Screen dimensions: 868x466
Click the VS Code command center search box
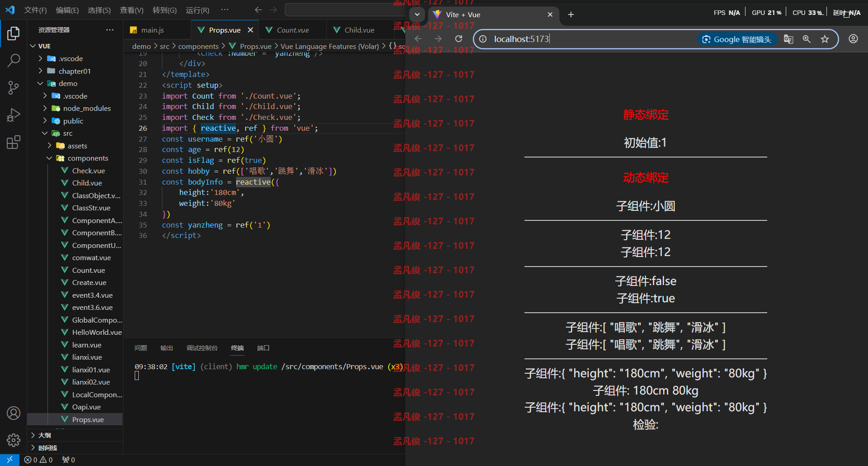(x=345, y=10)
